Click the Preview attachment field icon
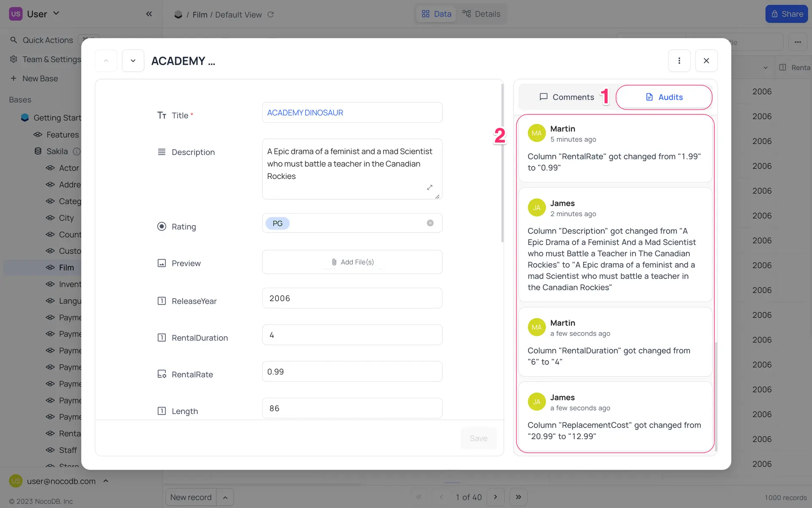 (162, 263)
